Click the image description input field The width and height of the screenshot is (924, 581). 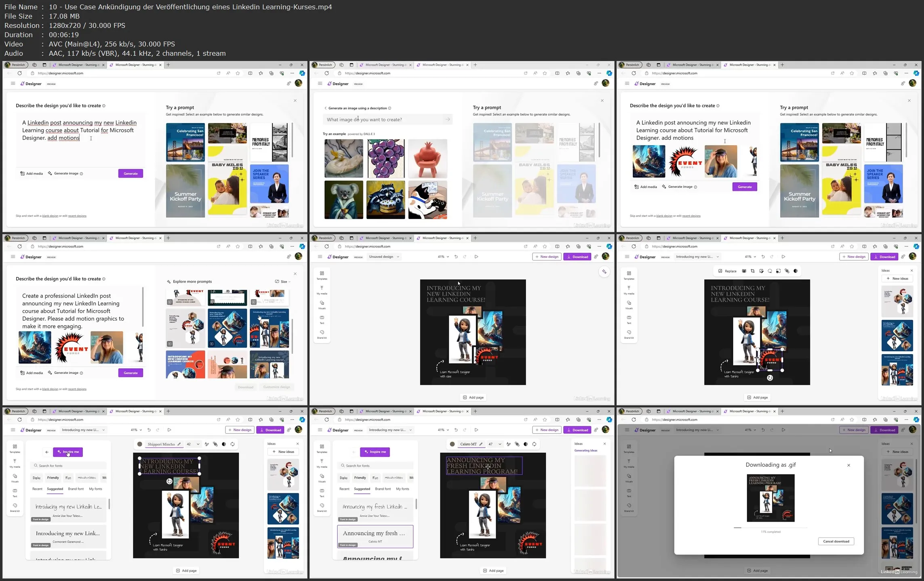384,119
